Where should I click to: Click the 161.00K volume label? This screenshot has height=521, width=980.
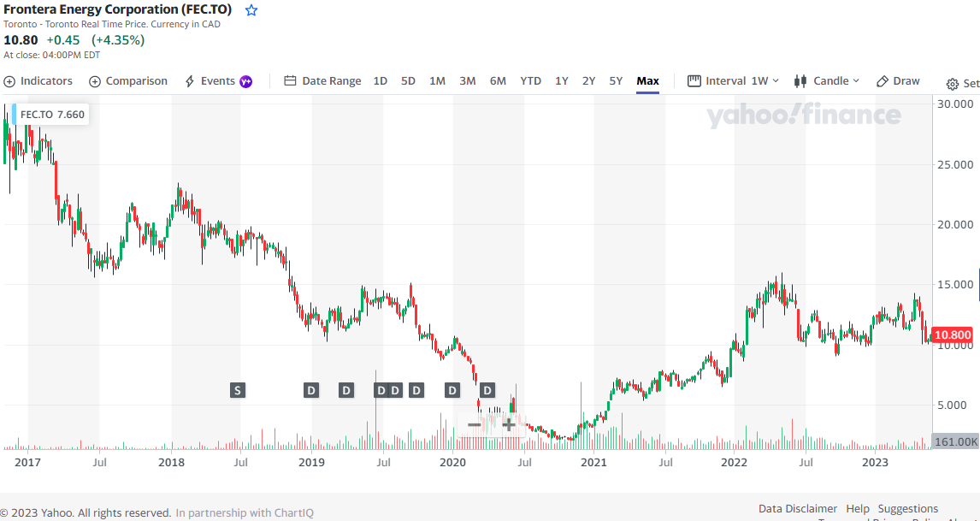pos(955,441)
